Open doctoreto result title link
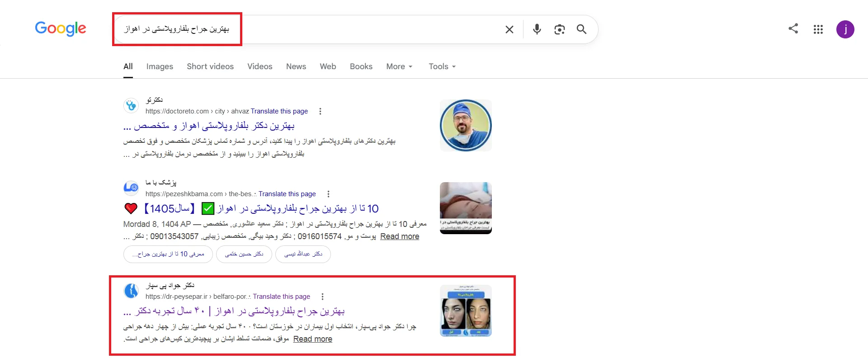 [209, 126]
